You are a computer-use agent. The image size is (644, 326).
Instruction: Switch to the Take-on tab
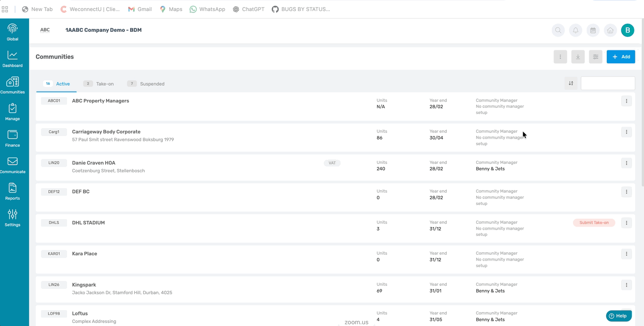(x=98, y=83)
